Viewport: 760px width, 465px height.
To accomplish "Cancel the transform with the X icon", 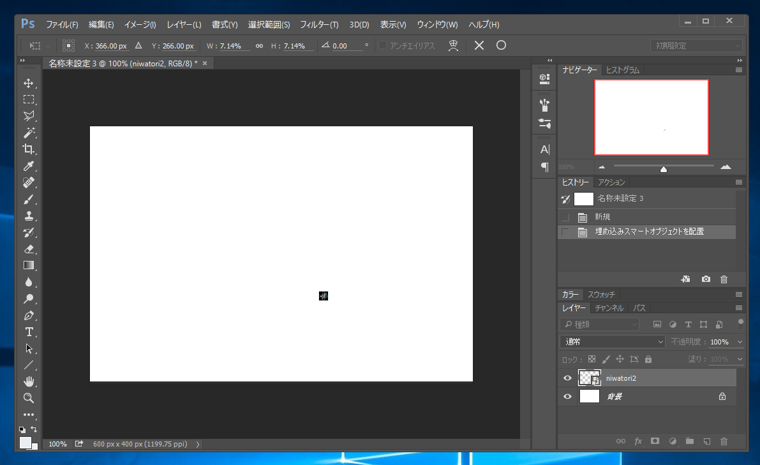I will pos(479,46).
